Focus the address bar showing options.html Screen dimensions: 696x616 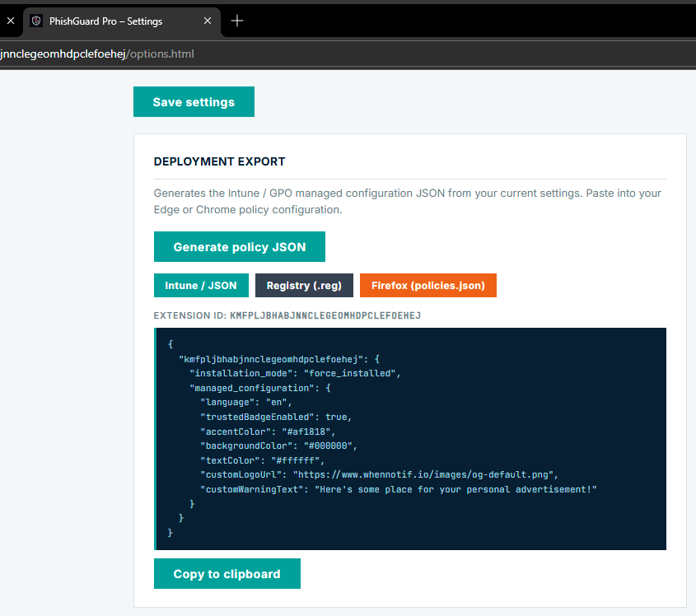[348, 54]
